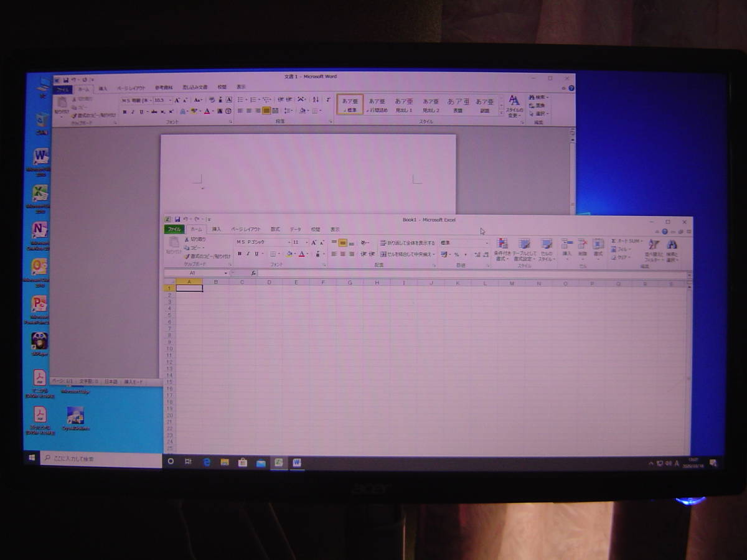Toggle strikethrough in Word's font group
This screenshot has height=560, width=747.
point(154,111)
